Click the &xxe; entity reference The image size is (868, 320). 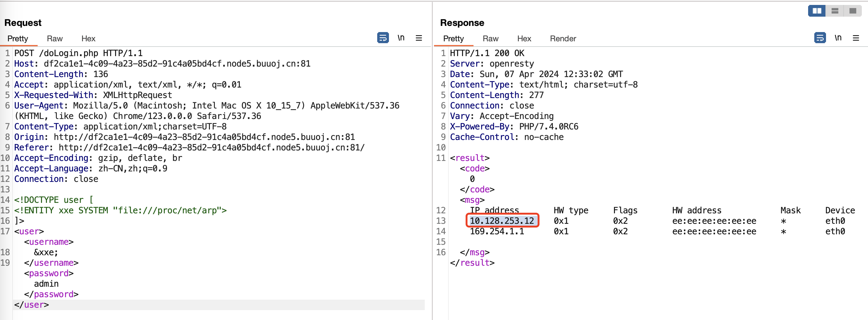(x=46, y=252)
